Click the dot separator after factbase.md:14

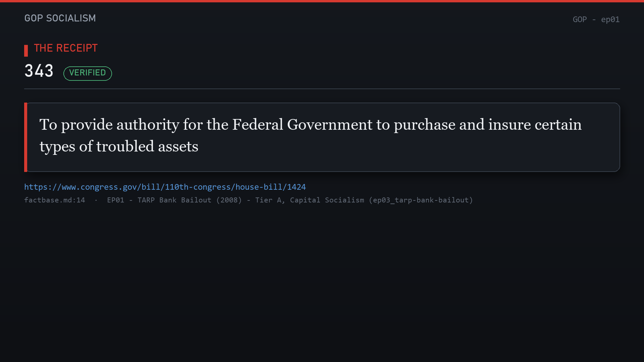click(x=96, y=200)
